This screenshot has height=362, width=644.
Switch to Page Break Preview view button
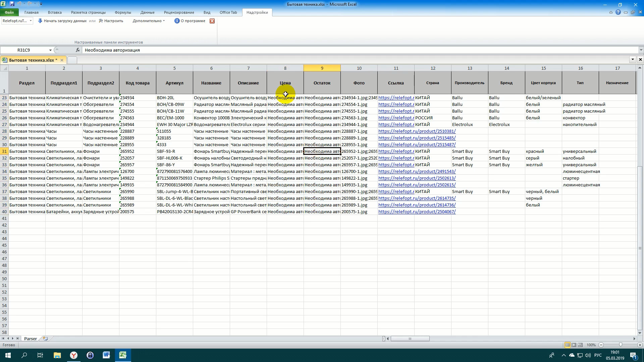click(580, 345)
